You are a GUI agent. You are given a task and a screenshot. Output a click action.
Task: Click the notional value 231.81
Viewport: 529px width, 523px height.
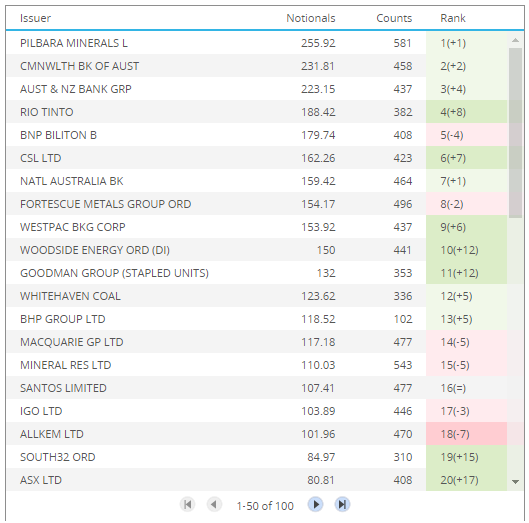318,66
